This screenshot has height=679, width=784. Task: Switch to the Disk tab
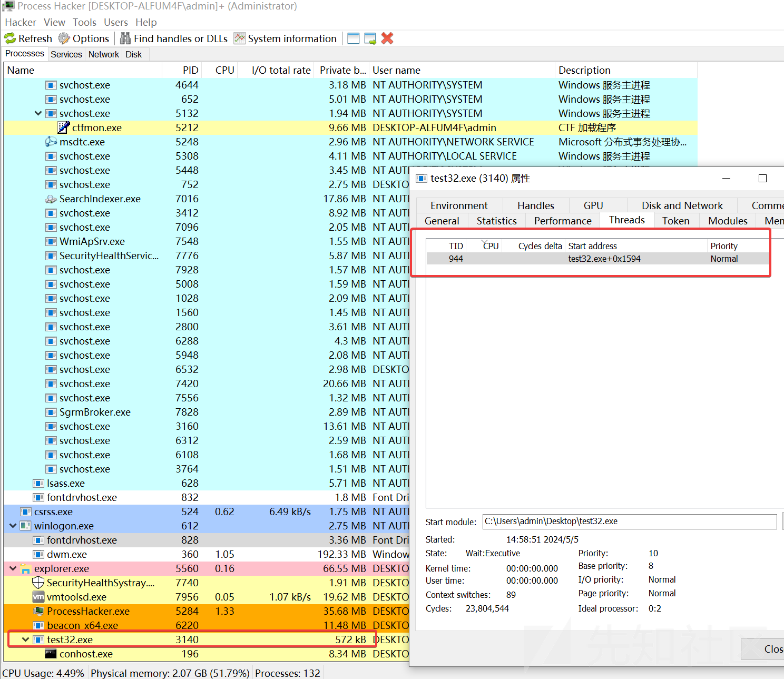pos(134,54)
